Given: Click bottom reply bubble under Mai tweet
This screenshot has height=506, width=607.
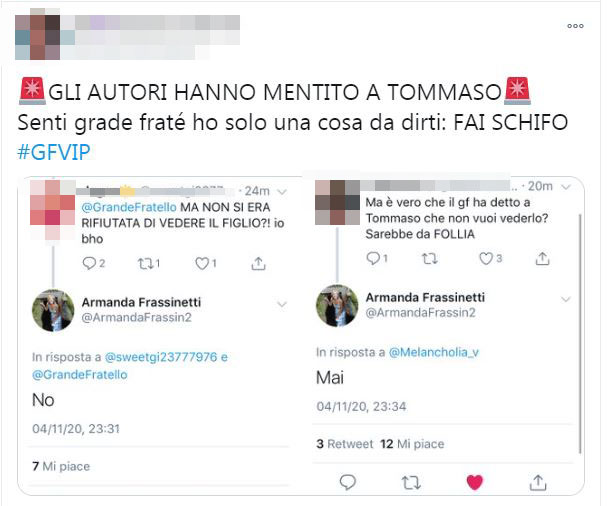Looking at the screenshot, I should (x=348, y=482).
